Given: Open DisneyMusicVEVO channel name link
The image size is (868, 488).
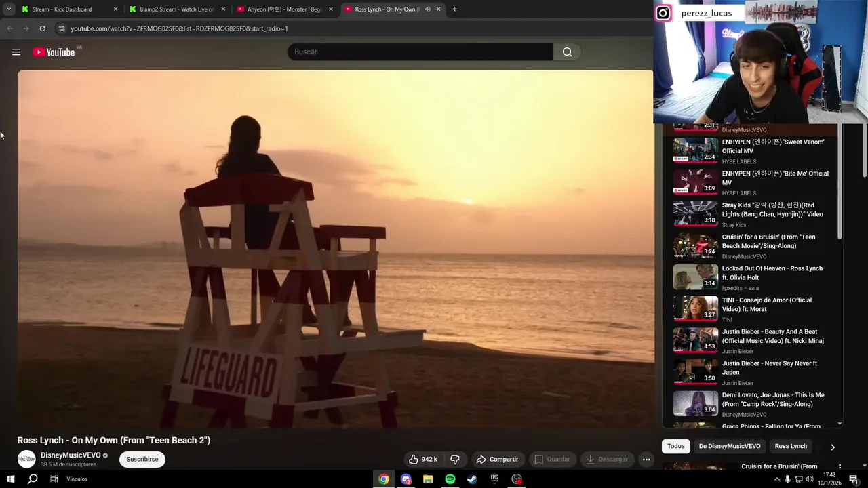Looking at the screenshot, I should (71, 455).
